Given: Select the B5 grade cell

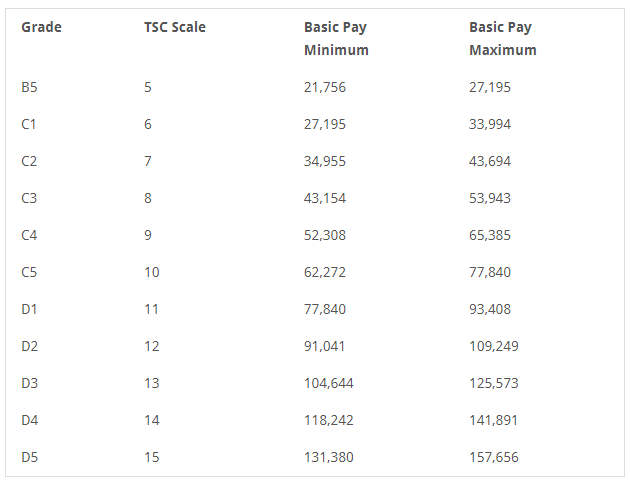Looking at the screenshot, I should 30,87.
